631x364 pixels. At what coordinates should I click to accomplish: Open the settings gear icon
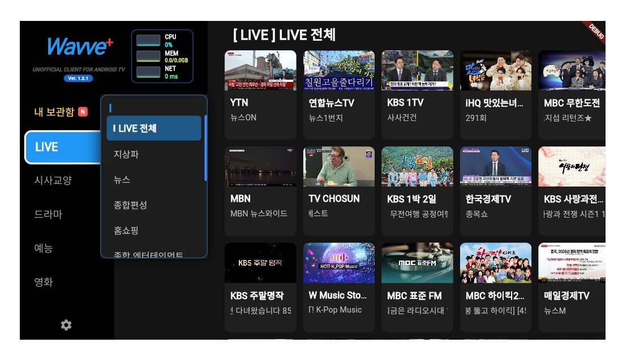pyautogui.click(x=66, y=324)
